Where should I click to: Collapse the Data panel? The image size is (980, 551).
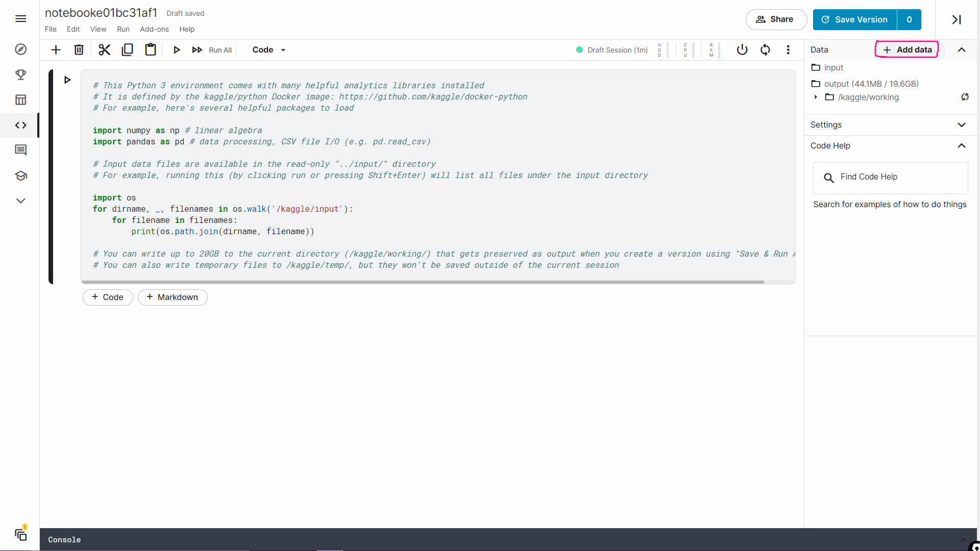(962, 49)
